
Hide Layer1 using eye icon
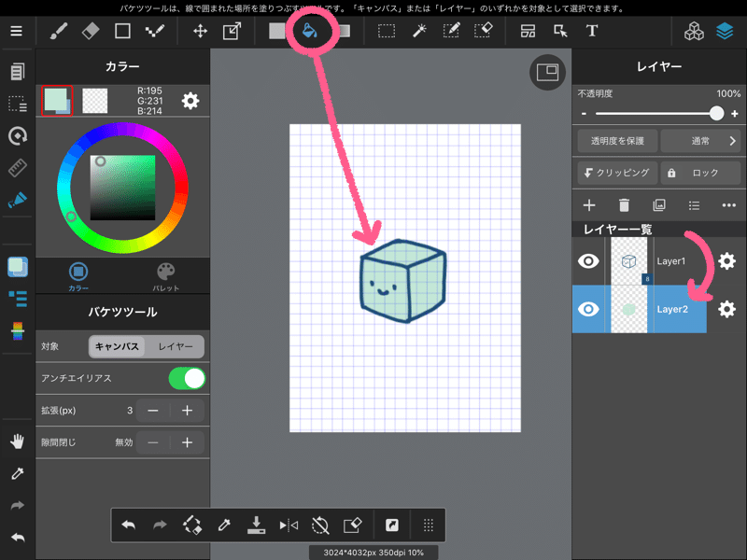point(588,261)
